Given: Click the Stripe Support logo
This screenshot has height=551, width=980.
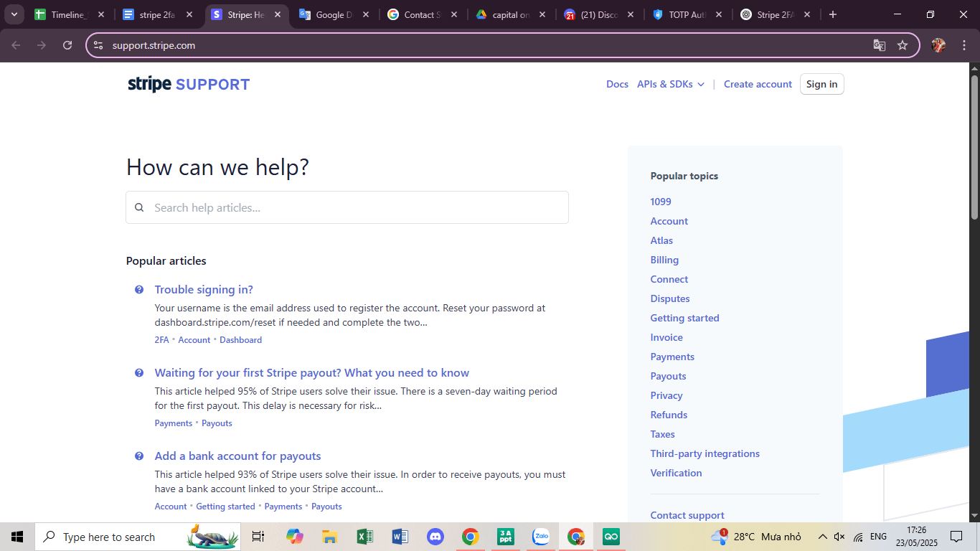Looking at the screenshot, I should click(189, 84).
